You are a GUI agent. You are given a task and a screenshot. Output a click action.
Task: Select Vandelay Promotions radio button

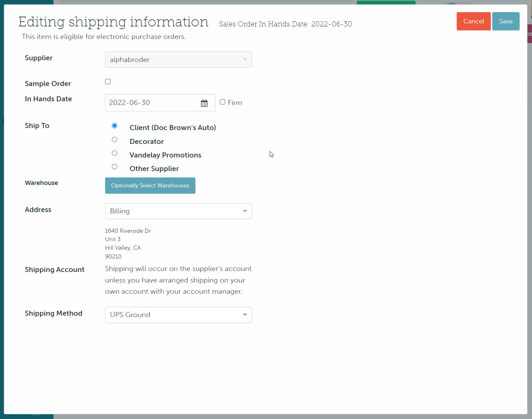(115, 153)
